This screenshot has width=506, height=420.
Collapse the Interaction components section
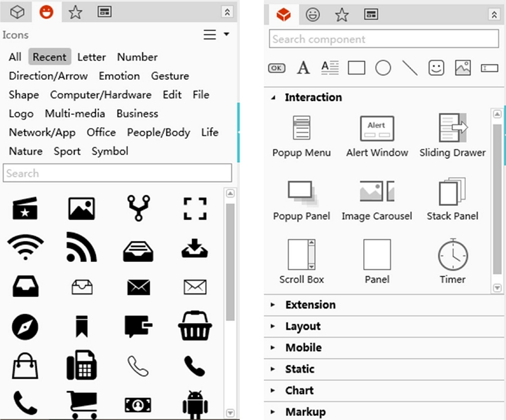[x=273, y=97]
